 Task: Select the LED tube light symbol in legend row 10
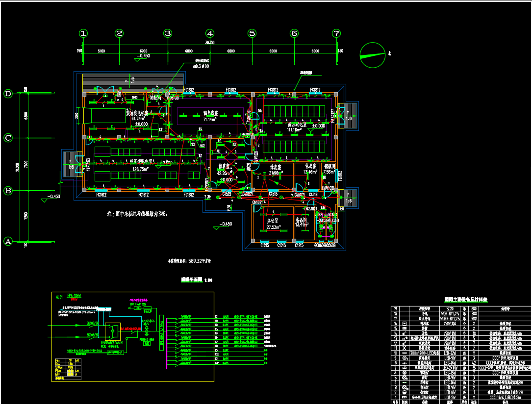pos(404,353)
